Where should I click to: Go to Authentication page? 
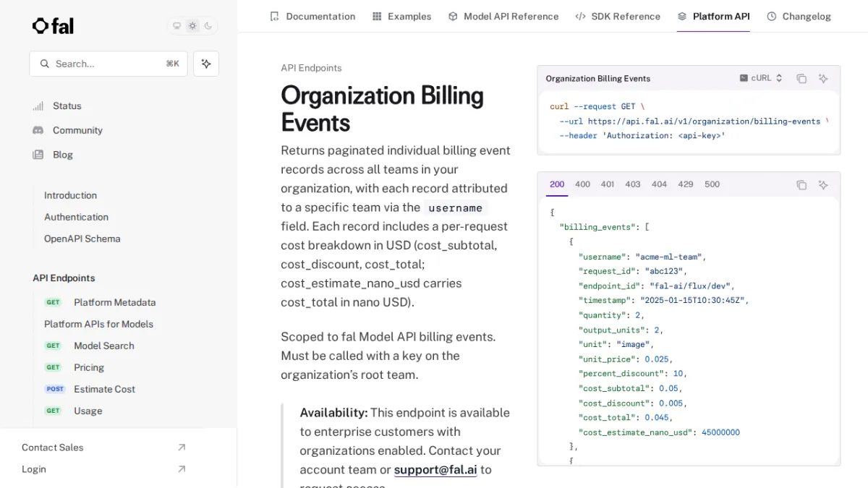76,217
